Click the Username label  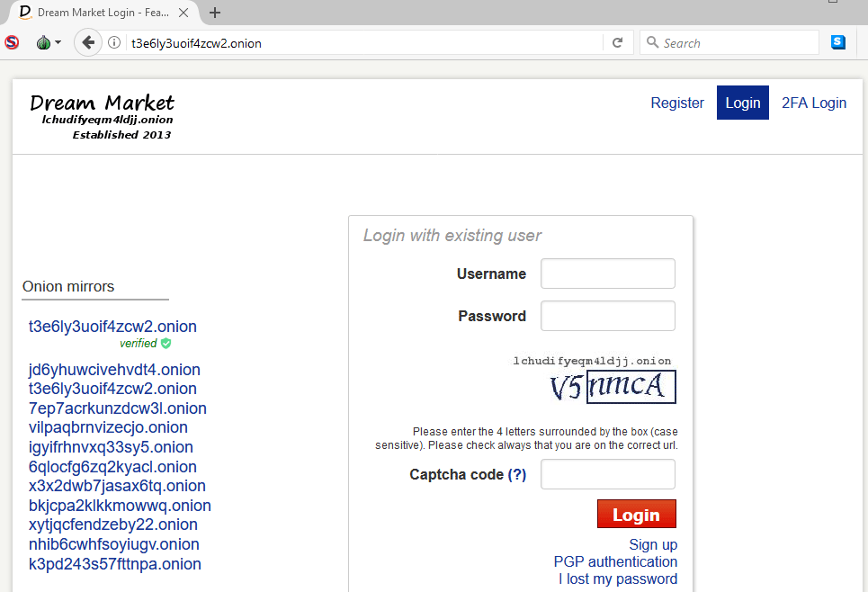pos(492,274)
